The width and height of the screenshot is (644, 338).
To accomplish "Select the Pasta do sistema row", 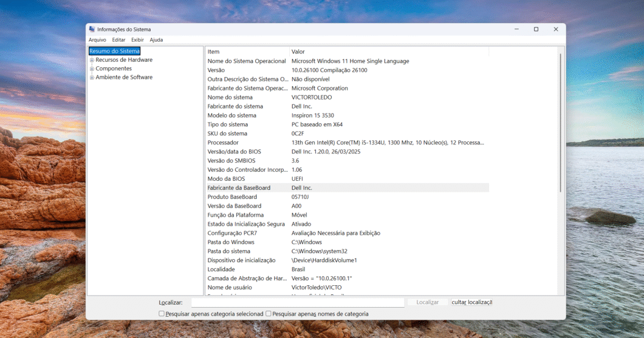I will [x=347, y=251].
